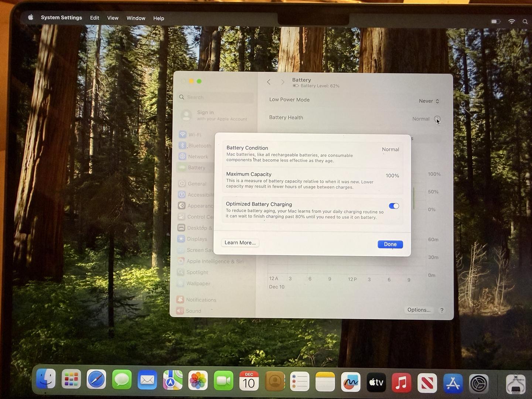Open Appearance settings in the sidebar

[x=196, y=206]
